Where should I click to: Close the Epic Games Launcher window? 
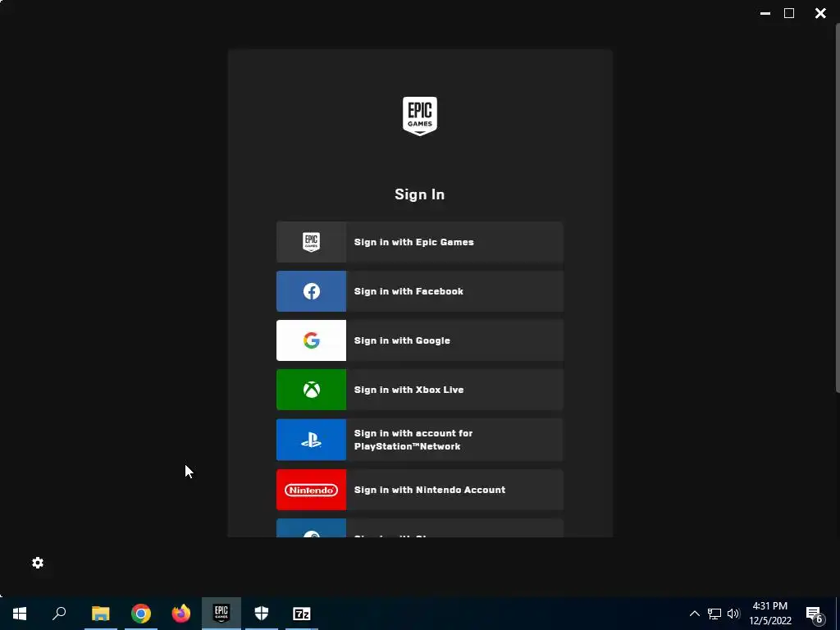point(820,13)
